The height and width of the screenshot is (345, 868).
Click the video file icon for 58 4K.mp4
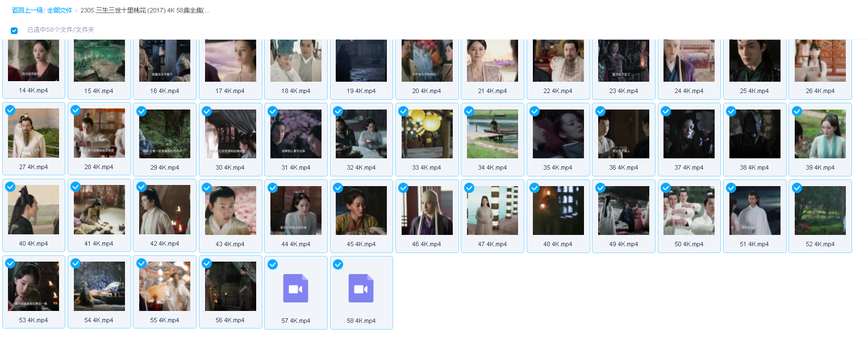pyautogui.click(x=361, y=288)
